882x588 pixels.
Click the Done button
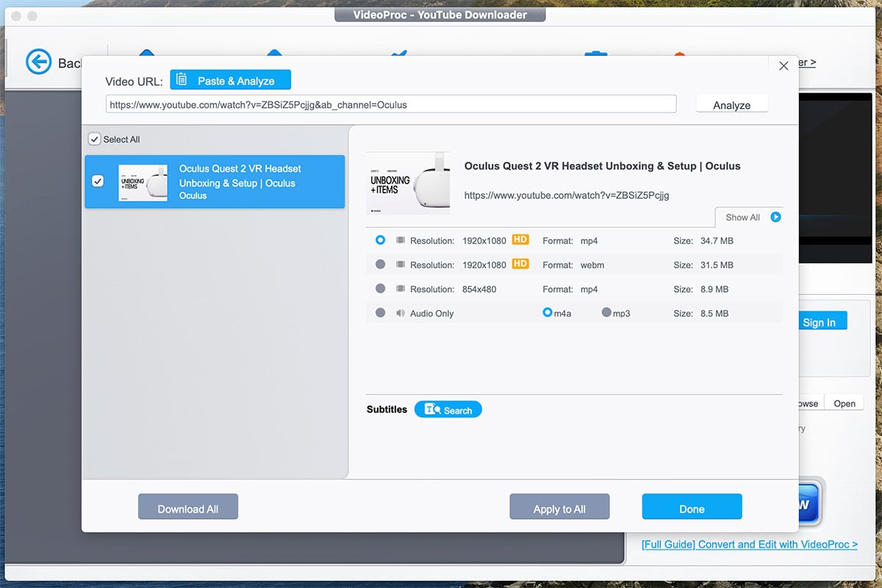[692, 507]
